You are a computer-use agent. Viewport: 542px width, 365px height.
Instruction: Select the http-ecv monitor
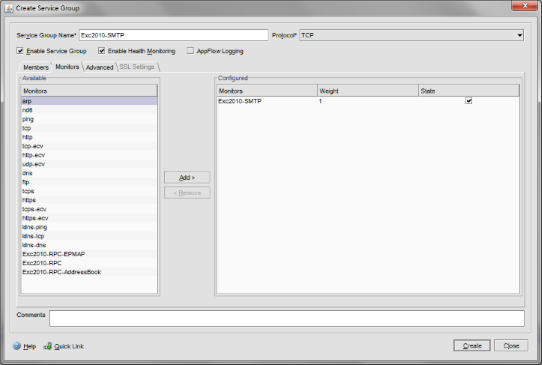[89, 155]
